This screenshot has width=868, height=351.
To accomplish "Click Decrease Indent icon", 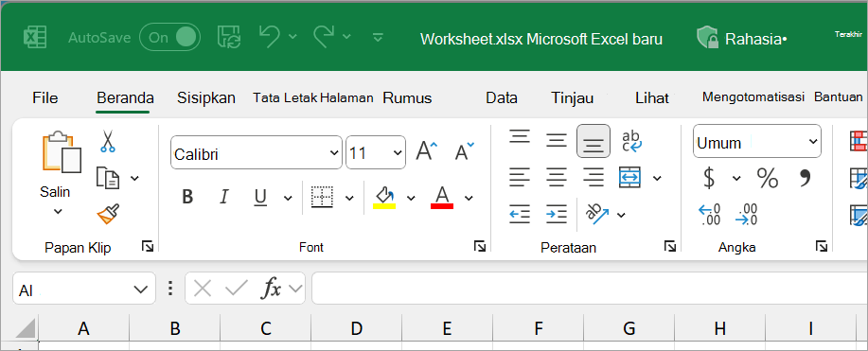I will [520, 214].
